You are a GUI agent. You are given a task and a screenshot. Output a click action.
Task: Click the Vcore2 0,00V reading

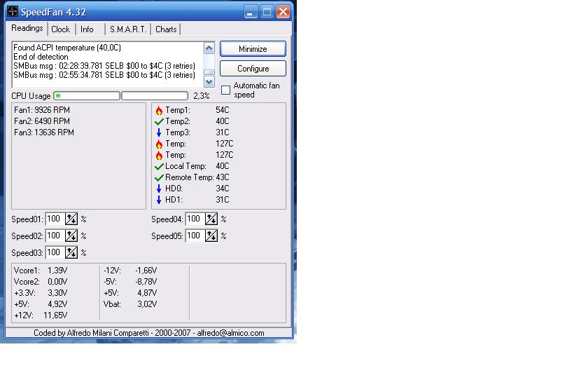pyautogui.click(x=41, y=282)
